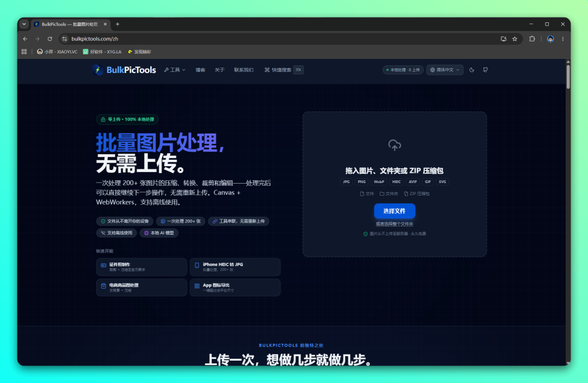Click 本地 AI 模型 chip
588x383 pixels.
pos(159,233)
